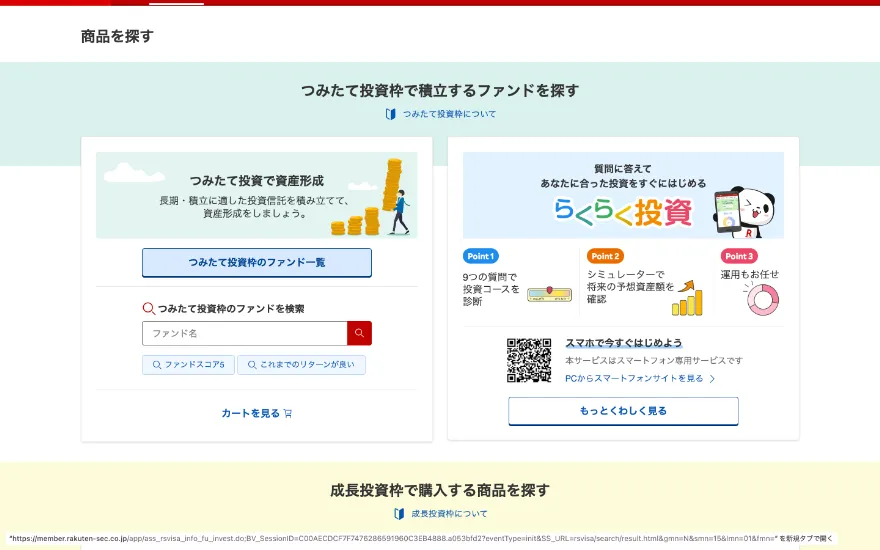Image resolution: width=880 pixels, height=550 pixels.
Task: Click the つみたて投資で資産形成 banner
Action: pos(256,195)
